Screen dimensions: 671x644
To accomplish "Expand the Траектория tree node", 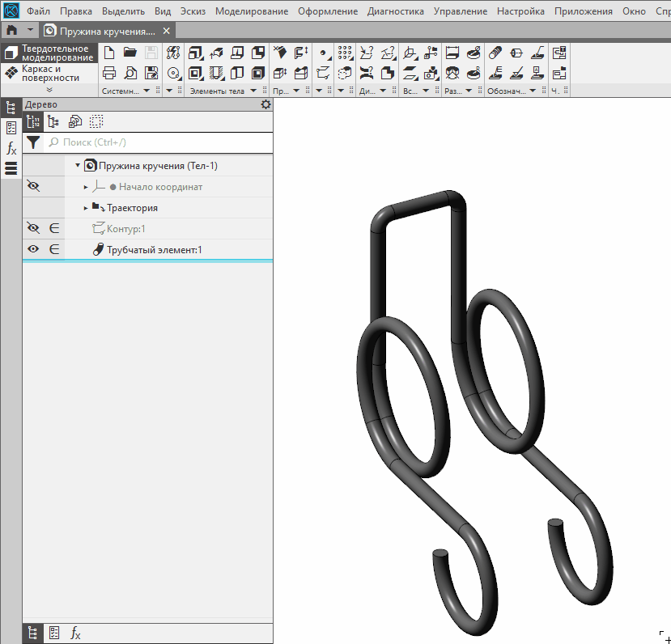I will pos(86,208).
